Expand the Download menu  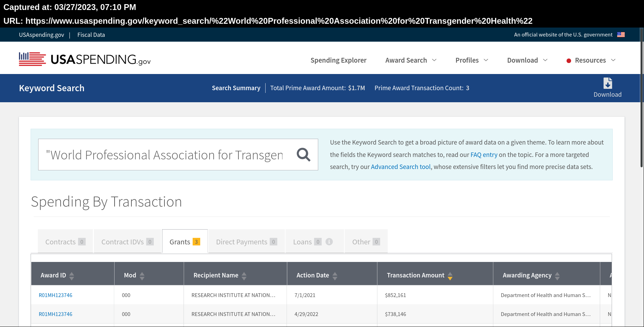coord(527,60)
